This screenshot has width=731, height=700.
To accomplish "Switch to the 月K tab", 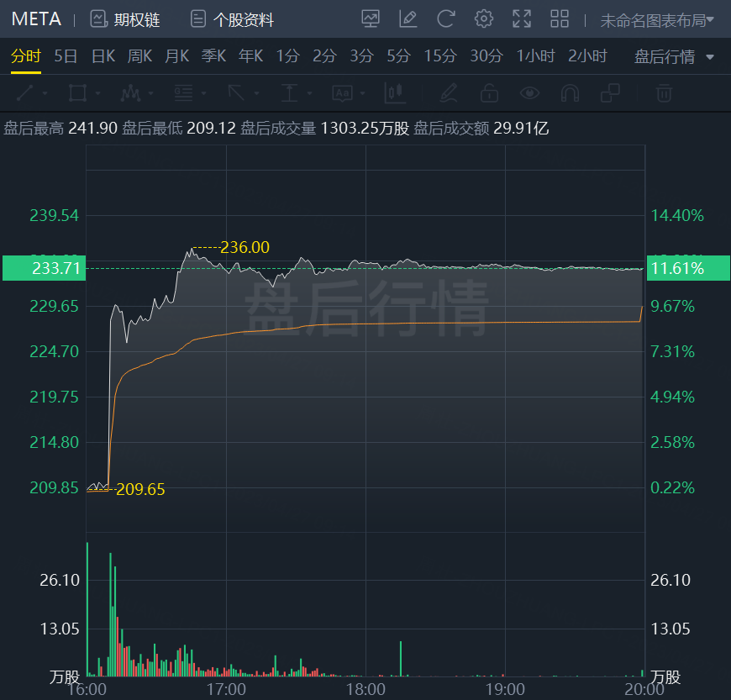I will (176, 56).
